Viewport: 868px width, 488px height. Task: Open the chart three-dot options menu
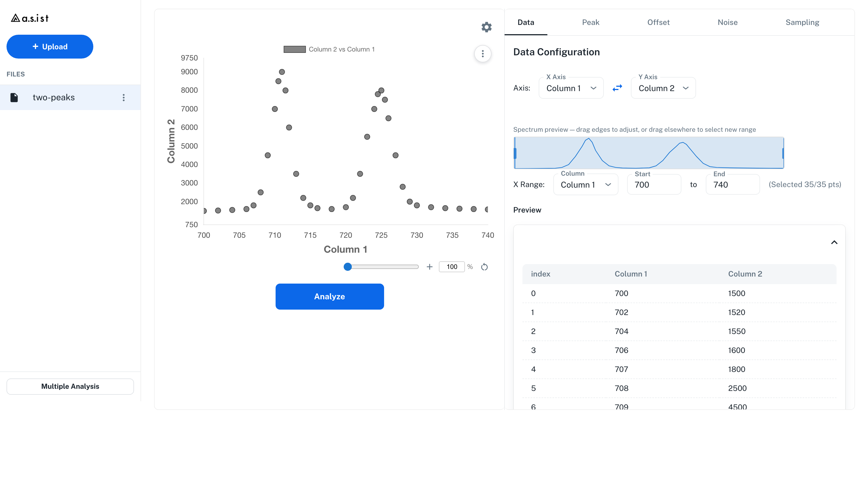click(x=483, y=54)
